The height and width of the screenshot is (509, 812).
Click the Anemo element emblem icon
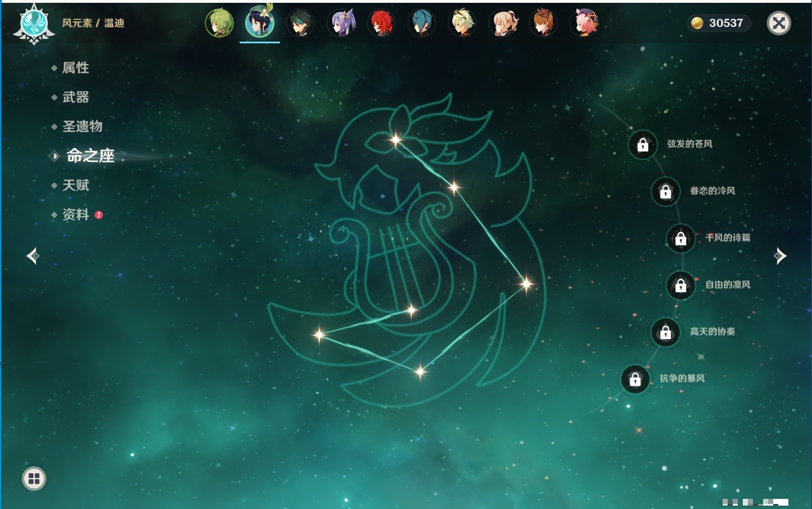coord(34,24)
